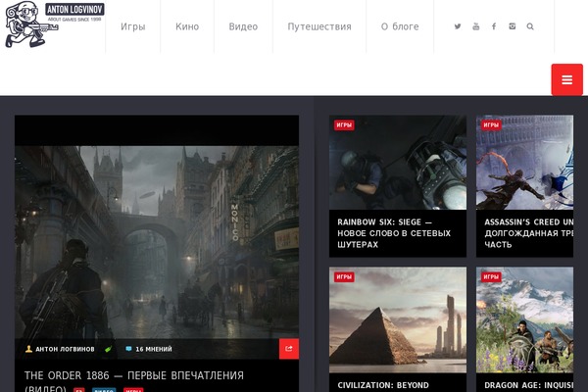
Task: Open the search magnifier icon
Action: (530, 26)
